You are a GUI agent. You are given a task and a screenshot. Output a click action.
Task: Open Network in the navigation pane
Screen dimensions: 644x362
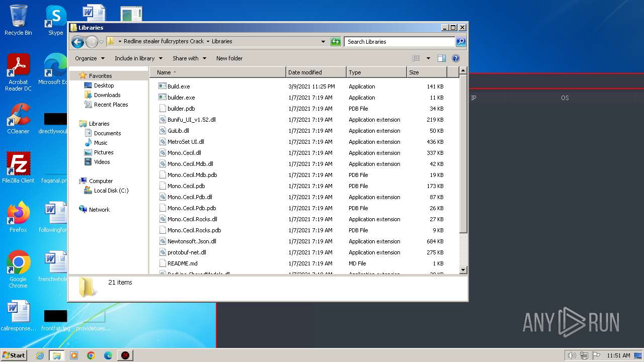coord(99,210)
